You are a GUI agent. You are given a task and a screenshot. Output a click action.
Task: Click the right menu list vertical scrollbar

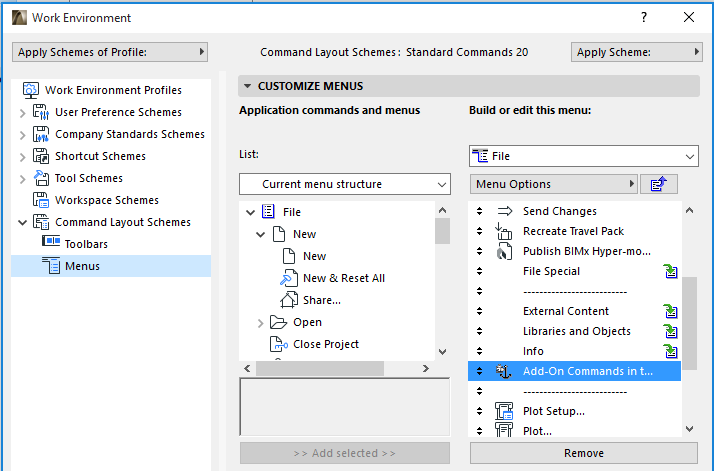[690, 320]
